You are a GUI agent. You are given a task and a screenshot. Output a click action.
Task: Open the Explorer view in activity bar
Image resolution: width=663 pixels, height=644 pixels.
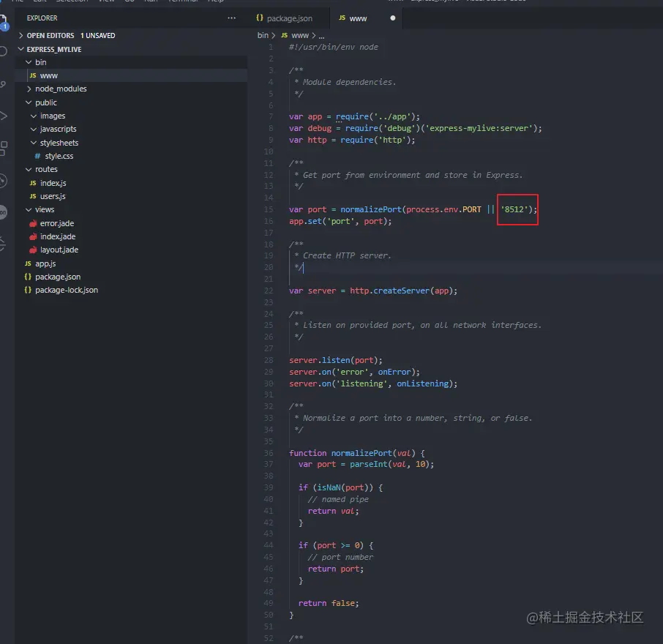tap(4, 22)
